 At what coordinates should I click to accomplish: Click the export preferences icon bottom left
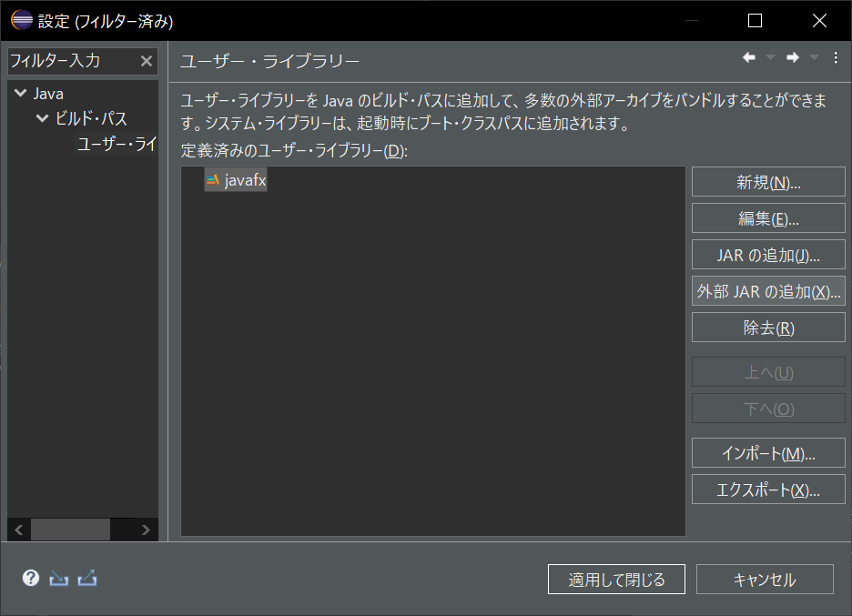(x=86, y=578)
